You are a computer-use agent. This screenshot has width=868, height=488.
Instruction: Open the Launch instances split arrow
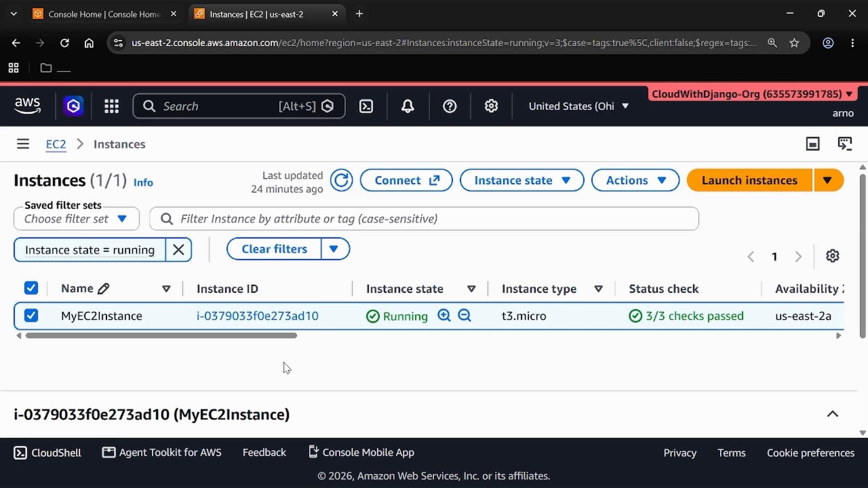828,180
